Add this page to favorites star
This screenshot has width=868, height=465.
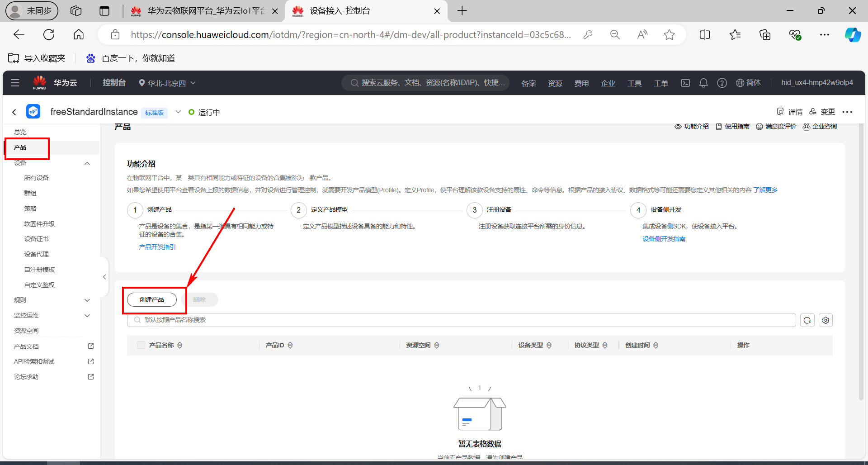pos(669,35)
